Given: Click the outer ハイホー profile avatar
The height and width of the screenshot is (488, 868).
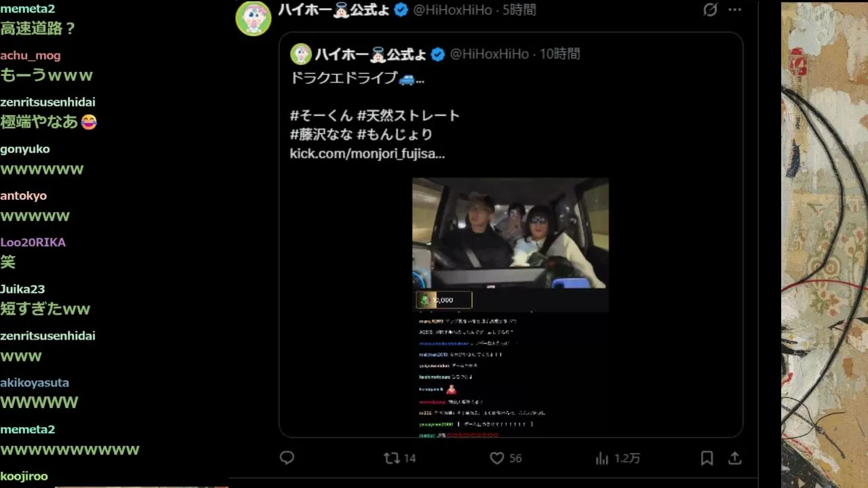Looking at the screenshot, I should pos(253,17).
